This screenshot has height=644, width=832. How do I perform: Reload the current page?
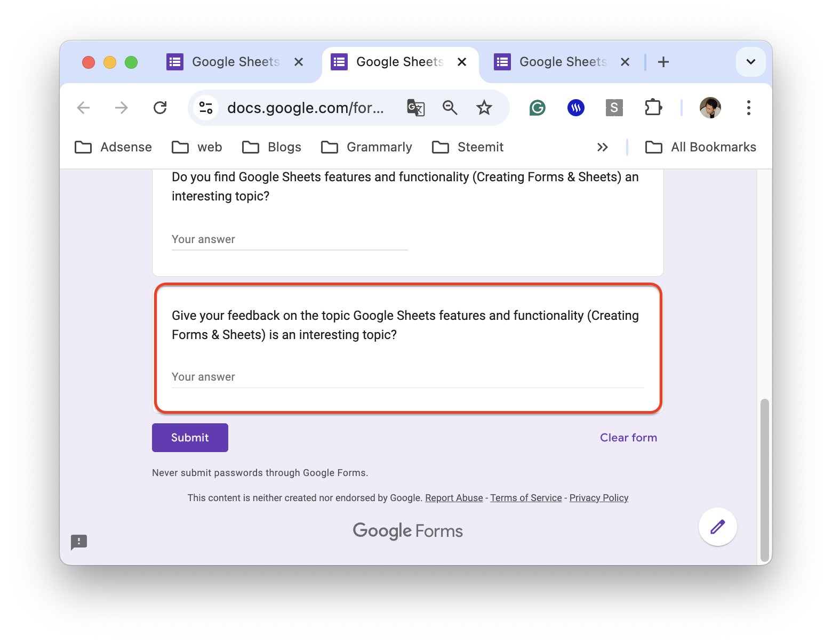point(160,108)
